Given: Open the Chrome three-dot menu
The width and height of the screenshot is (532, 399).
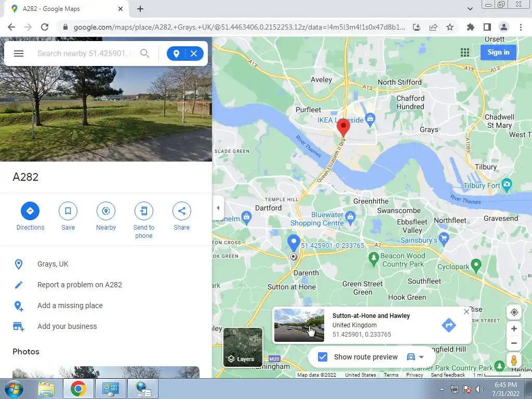Looking at the screenshot, I should (521, 27).
